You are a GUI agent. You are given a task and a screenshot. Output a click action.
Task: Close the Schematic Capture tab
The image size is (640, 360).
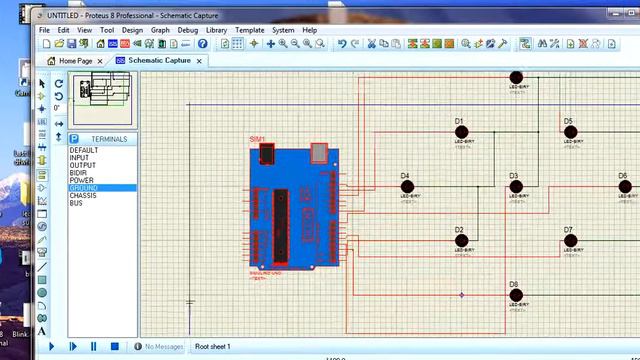point(199,61)
